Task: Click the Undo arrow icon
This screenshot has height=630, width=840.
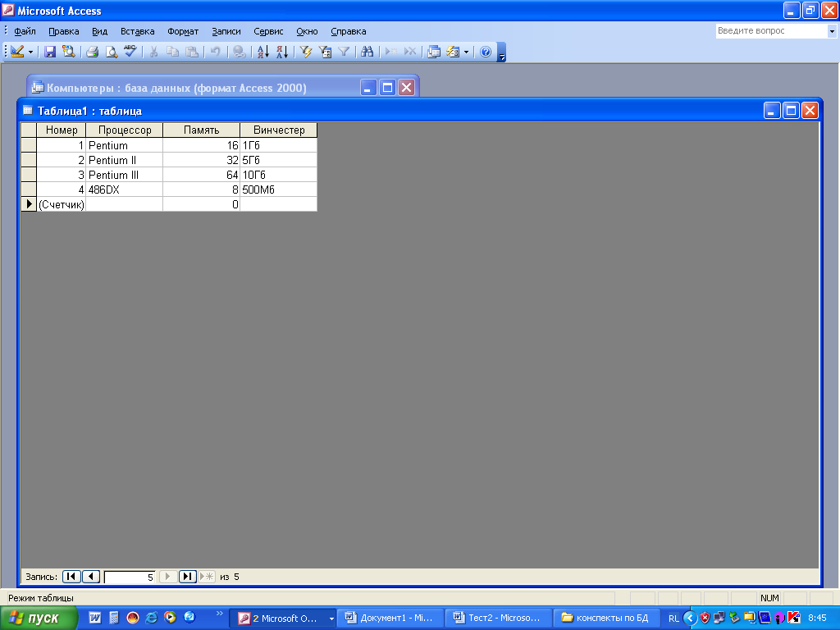Action: 216,52
